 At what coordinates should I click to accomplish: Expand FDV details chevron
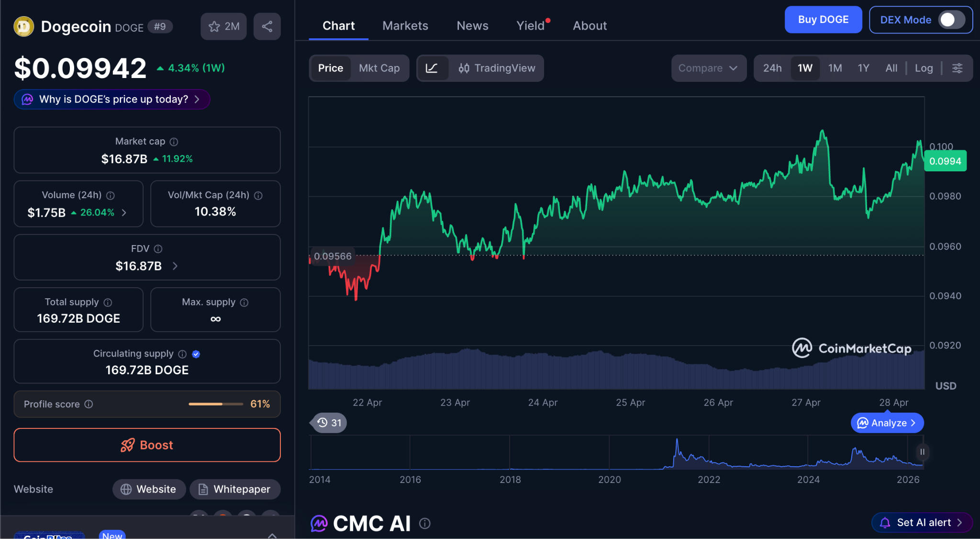(x=175, y=266)
